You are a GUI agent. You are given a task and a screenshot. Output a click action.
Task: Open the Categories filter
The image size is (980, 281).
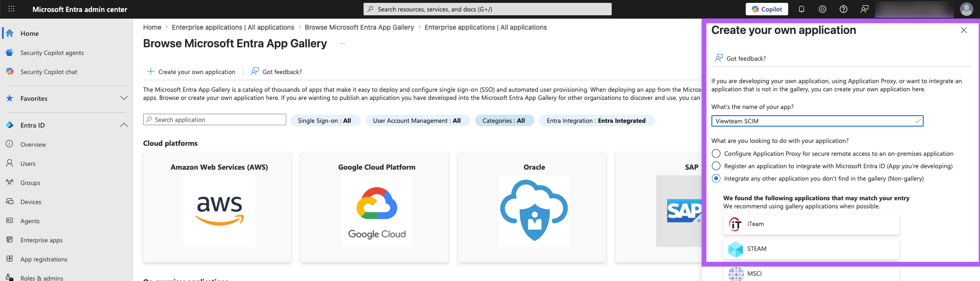504,120
